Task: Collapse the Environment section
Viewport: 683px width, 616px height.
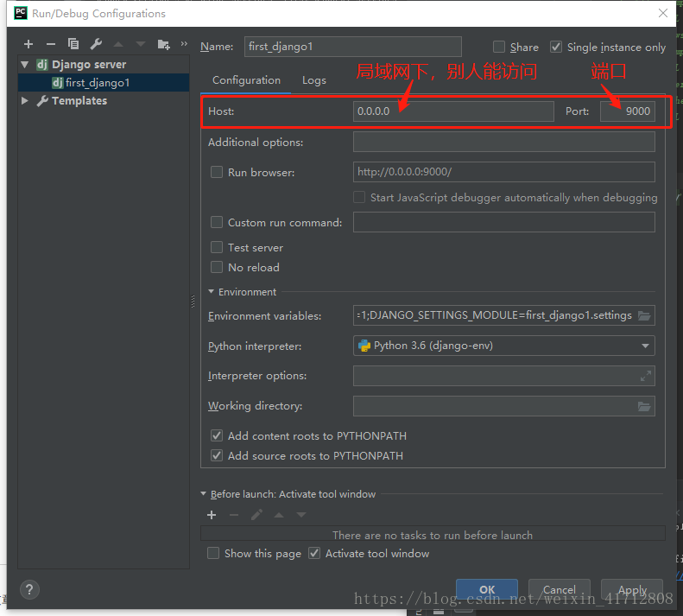Action: tap(212, 292)
